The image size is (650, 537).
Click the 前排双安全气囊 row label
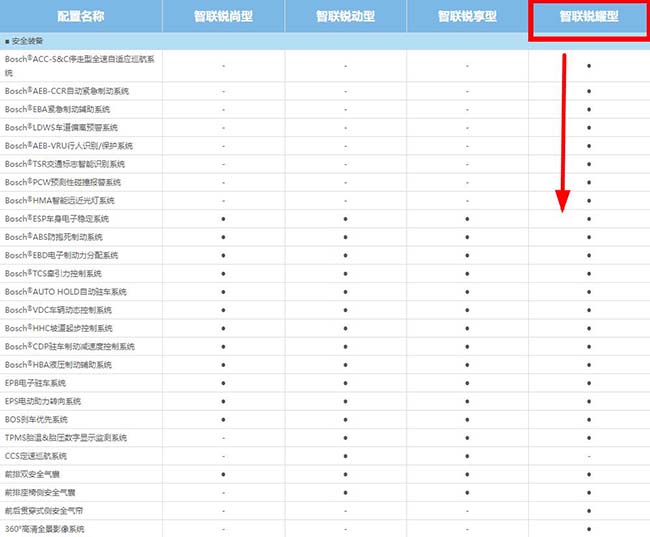[x=32, y=474]
